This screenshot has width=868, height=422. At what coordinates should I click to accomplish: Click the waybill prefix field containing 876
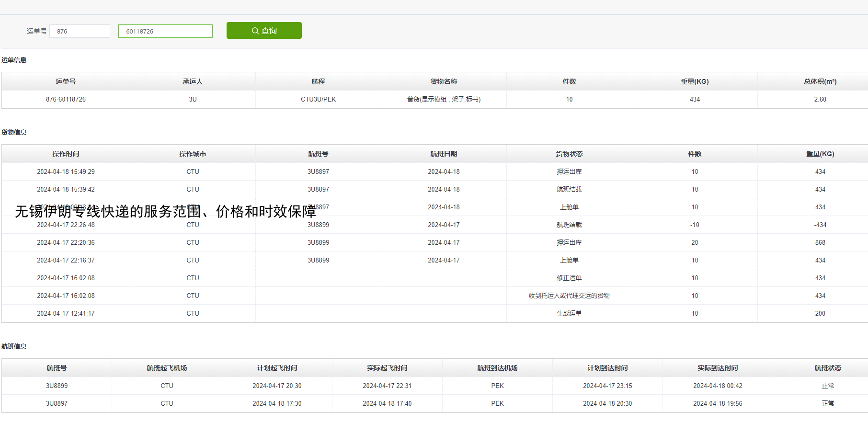coord(80,31)
